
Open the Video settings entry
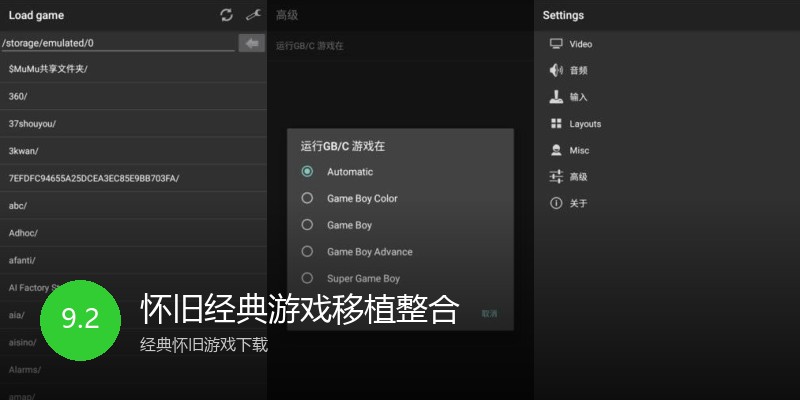point(667,44)
